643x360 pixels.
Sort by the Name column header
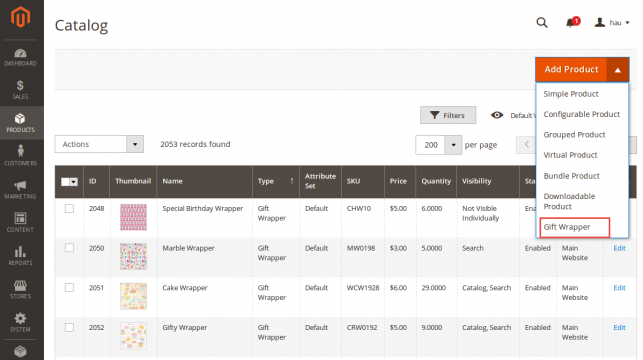[204, 182]
